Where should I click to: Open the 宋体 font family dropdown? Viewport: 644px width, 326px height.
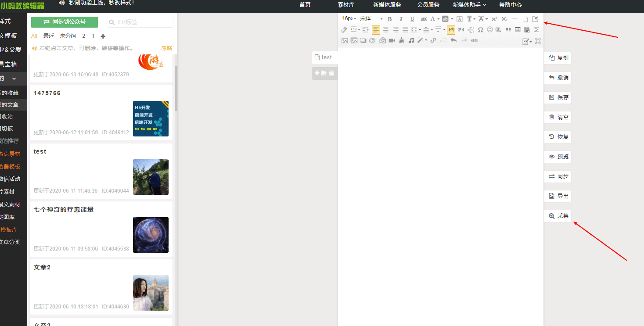[371, 19]
